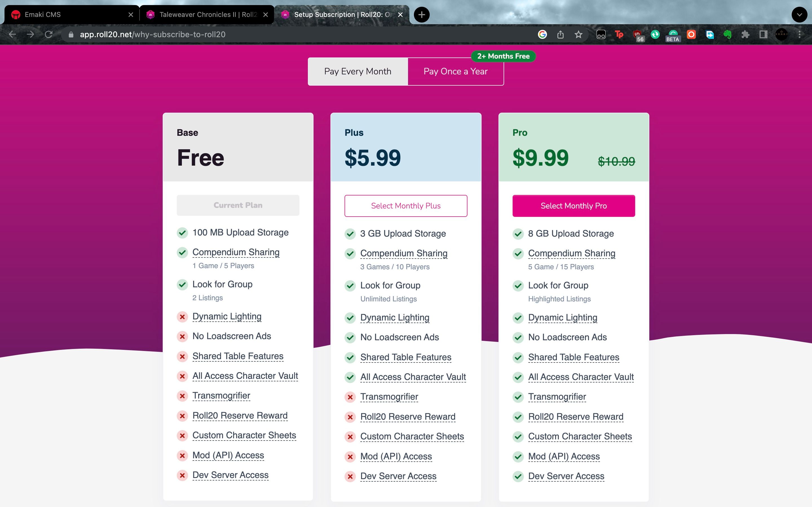Viewport: 812px width, 507px height.
Task: Reload the page
Action: tap(49, 35)
